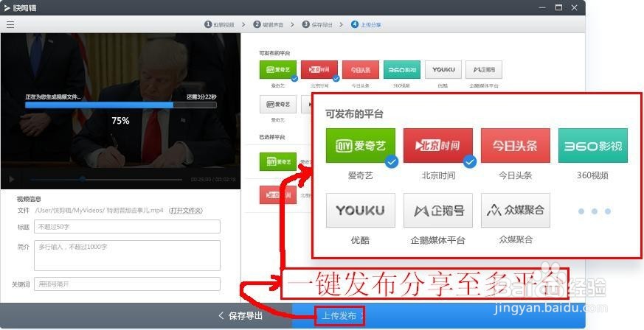Choose the small 企鹅号 platform tile
Image resolution: width=644 pixels, height=330 pixels.
click(484, 70)
